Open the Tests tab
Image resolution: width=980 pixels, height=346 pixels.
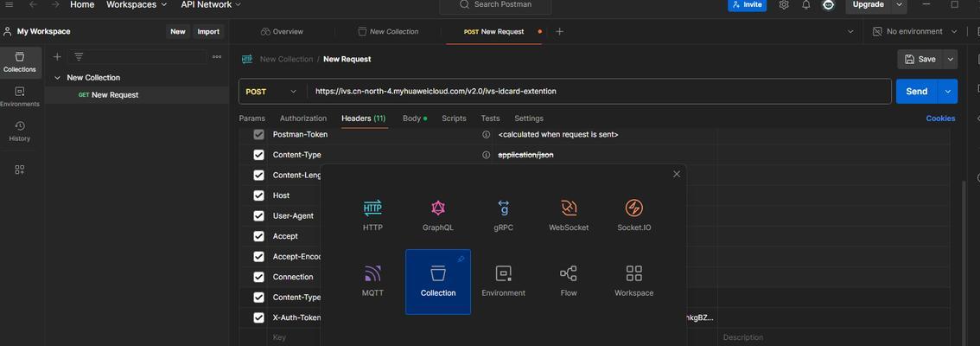pos(490,119)
